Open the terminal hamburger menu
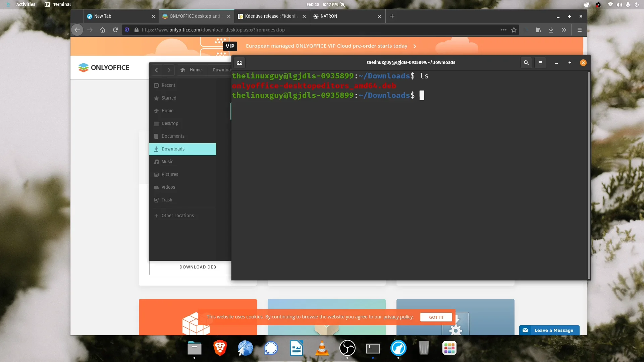This screenshot has width=644, height=362. 540,63
